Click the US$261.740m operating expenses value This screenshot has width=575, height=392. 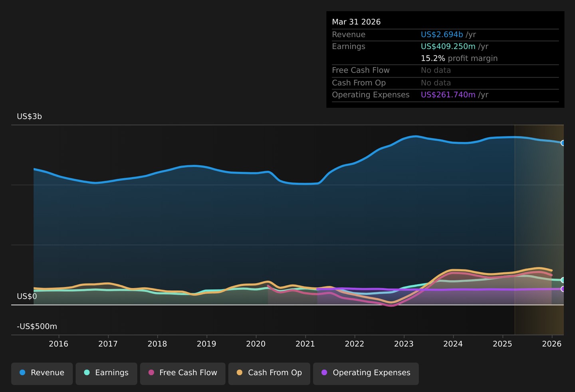coord(448,95)
